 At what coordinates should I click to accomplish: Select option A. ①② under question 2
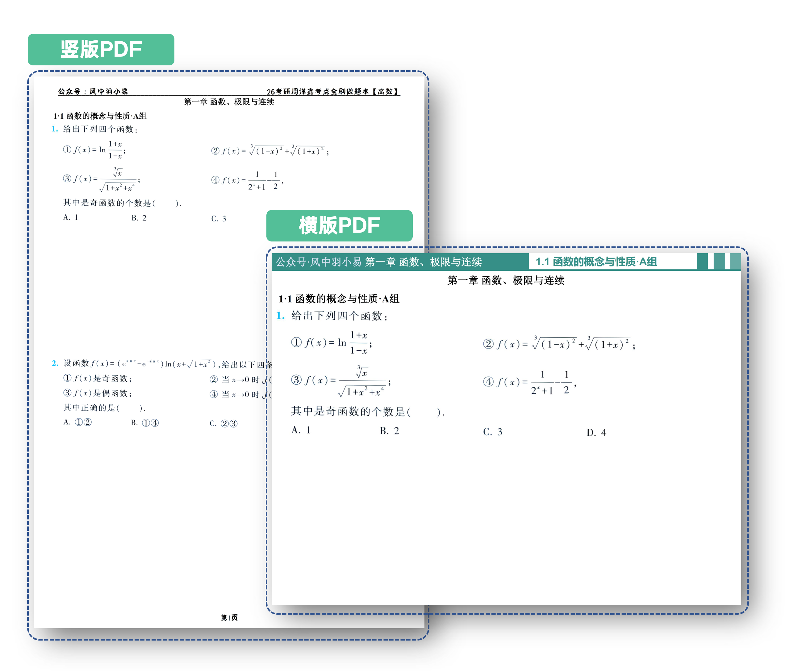click(x=78, y=422)
